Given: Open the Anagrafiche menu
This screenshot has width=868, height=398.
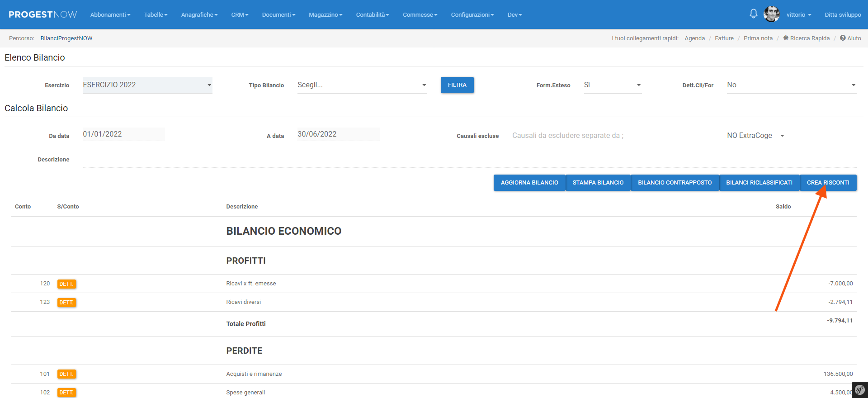Looking at the screenshot, I should [199, 15].
